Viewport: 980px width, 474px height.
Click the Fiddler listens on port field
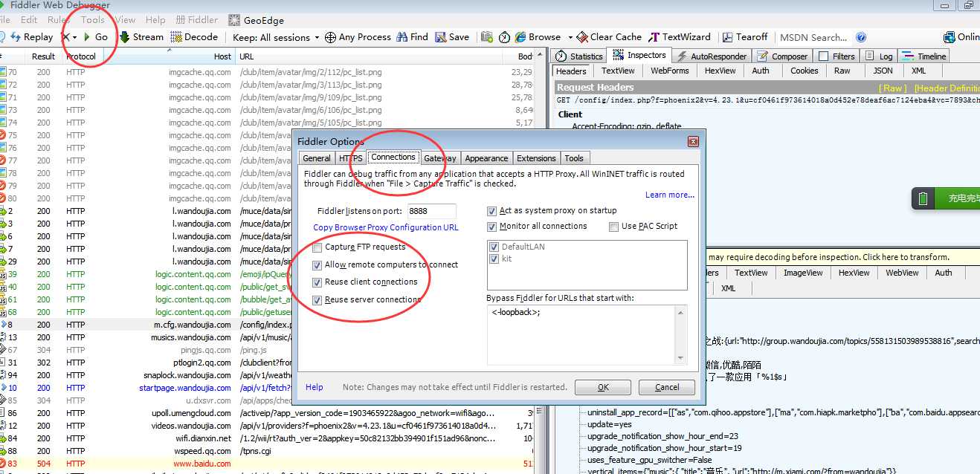click(x=432, y=211)
